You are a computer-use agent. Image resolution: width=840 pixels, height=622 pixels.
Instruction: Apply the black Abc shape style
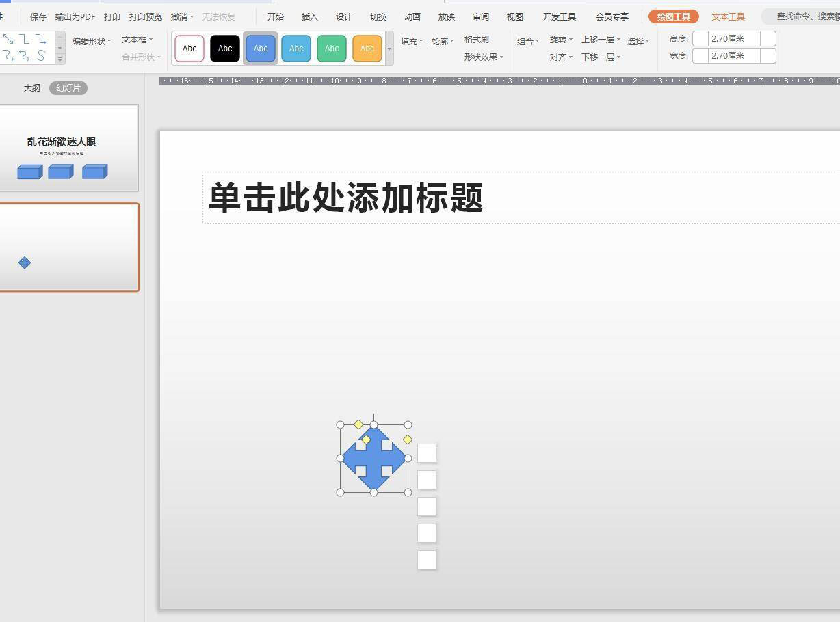pyautogui.click(x=224, y=48)
